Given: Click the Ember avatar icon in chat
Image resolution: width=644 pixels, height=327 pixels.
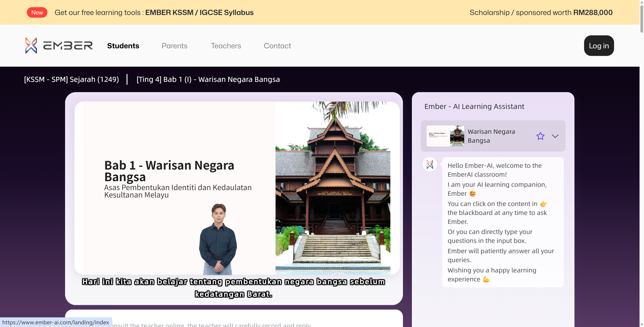Looking at the screenshot, I should pos(430,164).
